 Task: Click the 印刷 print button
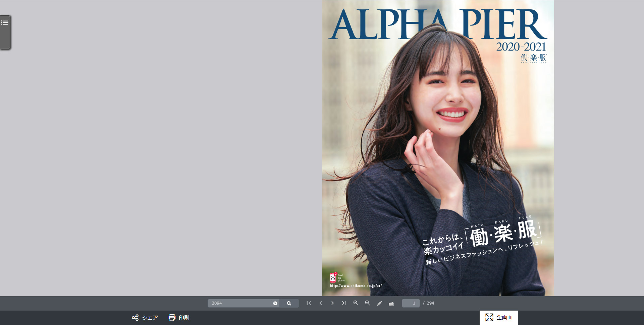(179, 318)
